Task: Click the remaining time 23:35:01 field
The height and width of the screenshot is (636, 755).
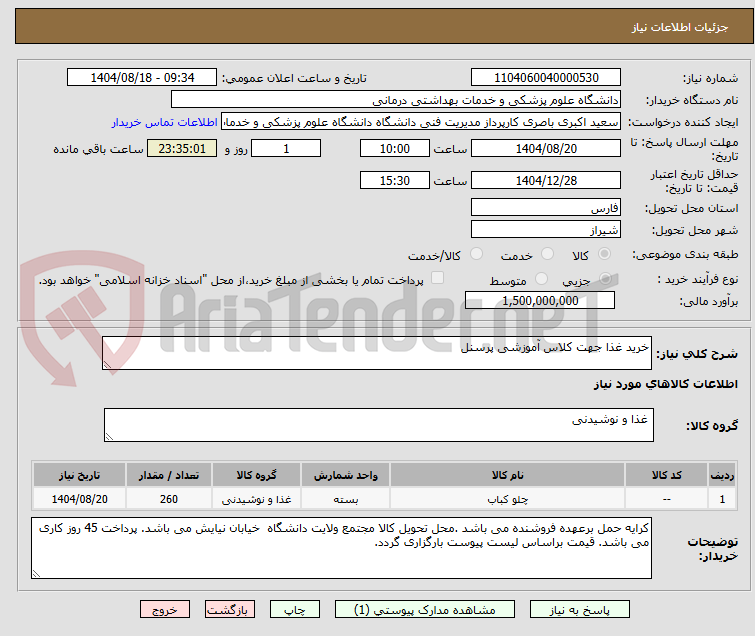Action: pyautogui.click(x=182, y=148)
